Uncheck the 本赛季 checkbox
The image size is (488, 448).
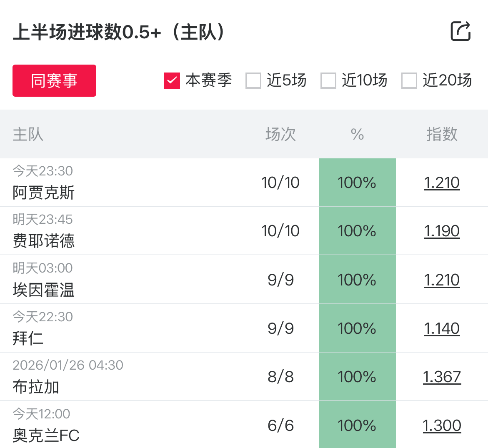coord(172,80)
